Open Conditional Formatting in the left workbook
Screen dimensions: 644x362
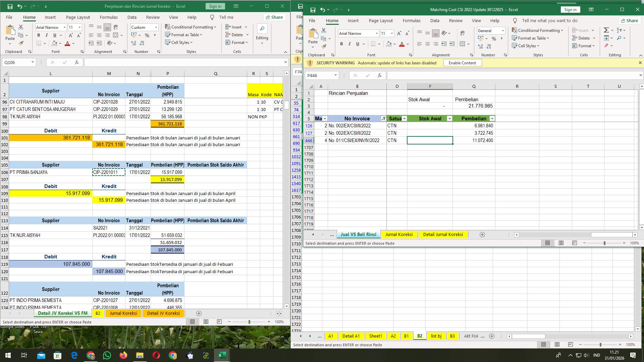pos(191,27)
